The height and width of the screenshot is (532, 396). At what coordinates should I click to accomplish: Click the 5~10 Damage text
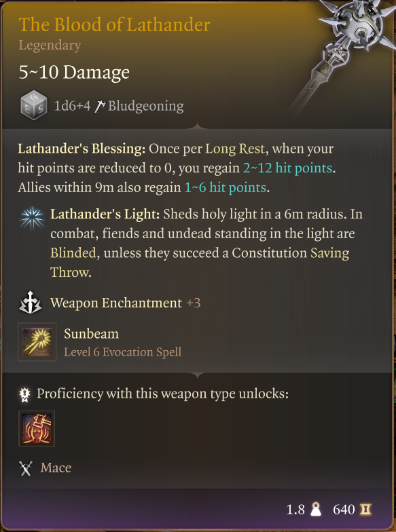(74, 72)
